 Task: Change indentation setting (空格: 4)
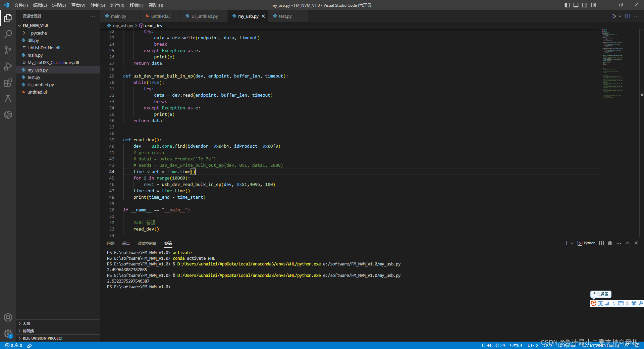pyautogui.click(x=516, y=345)
